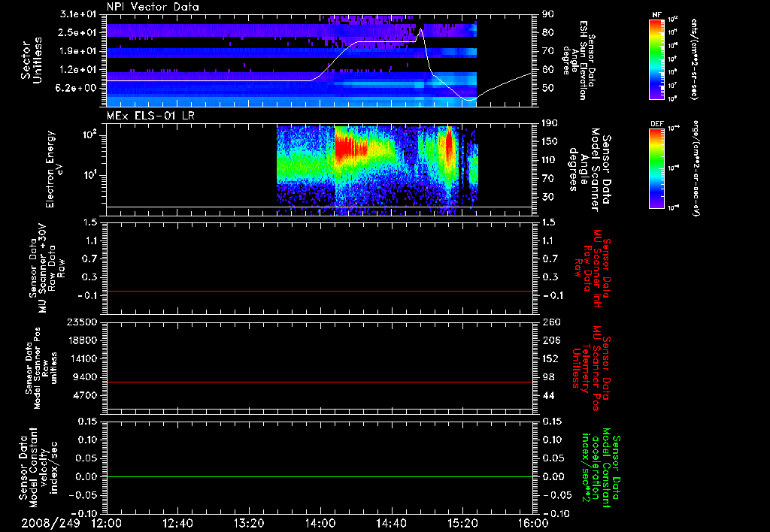
Task: Click the "15:20" time axis label
Action: 462,523
